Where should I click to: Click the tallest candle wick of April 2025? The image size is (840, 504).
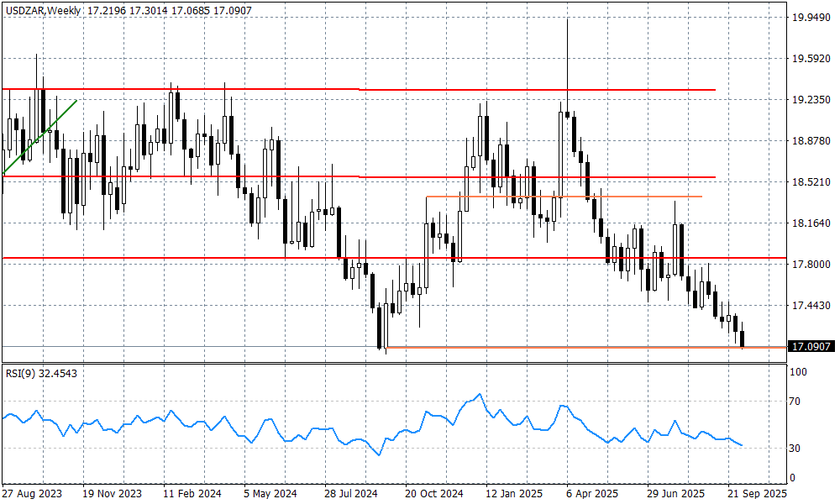[567, 50]
